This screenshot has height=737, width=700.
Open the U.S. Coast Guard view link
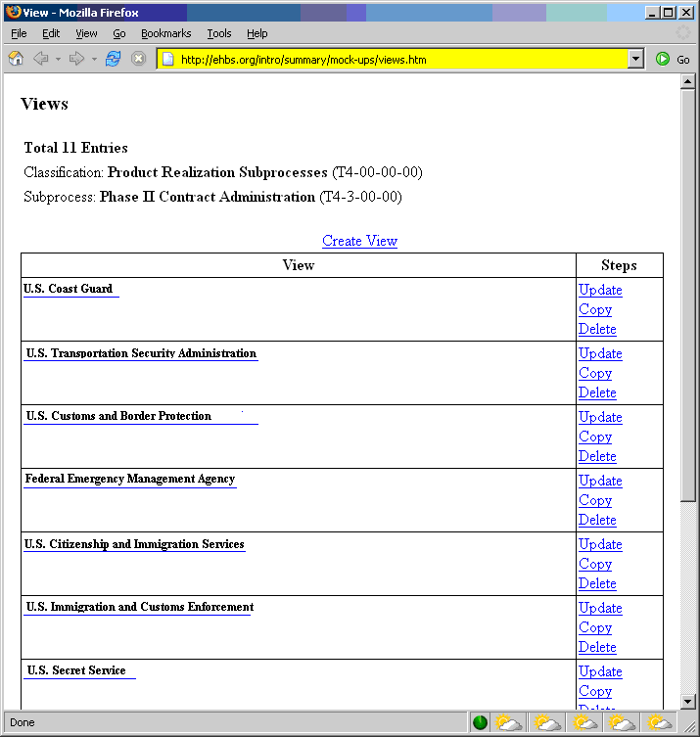tap(69, 289)
